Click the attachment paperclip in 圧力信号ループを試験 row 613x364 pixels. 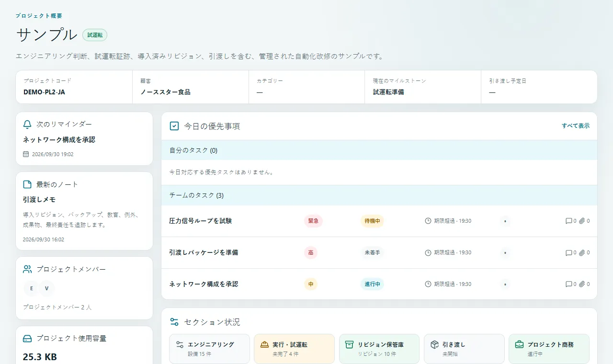tap(582, 221)
